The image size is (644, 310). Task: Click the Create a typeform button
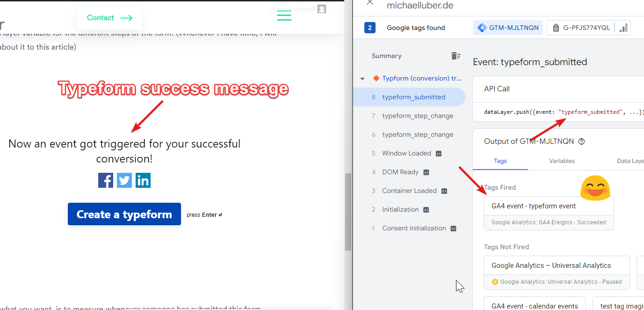tap(124, 214)
